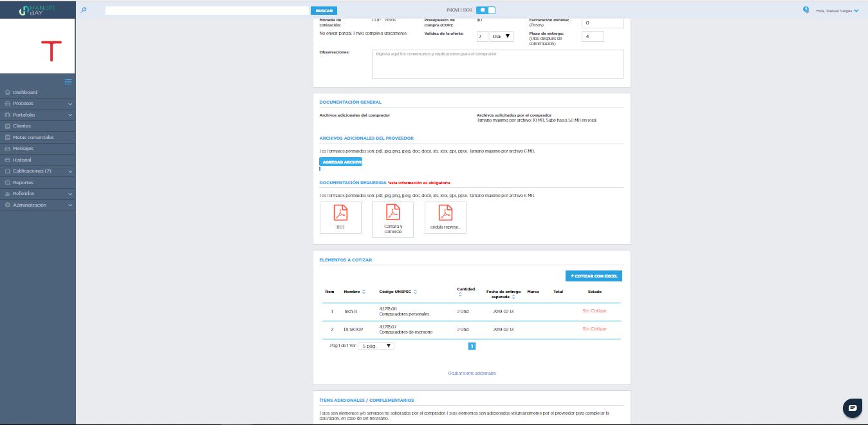Click Sin Cotizar for DESKTOP row
Image resolution: width=868 pixels, height=425 pixels.
[595, 329]
